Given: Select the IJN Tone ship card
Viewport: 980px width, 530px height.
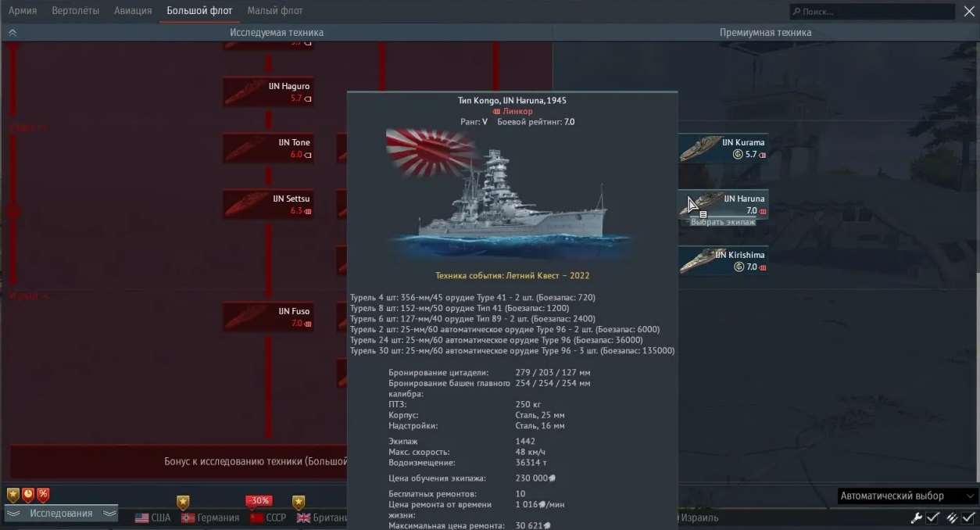Looking at the screenshot, I should pyautogui.click(x=268, y=148).
